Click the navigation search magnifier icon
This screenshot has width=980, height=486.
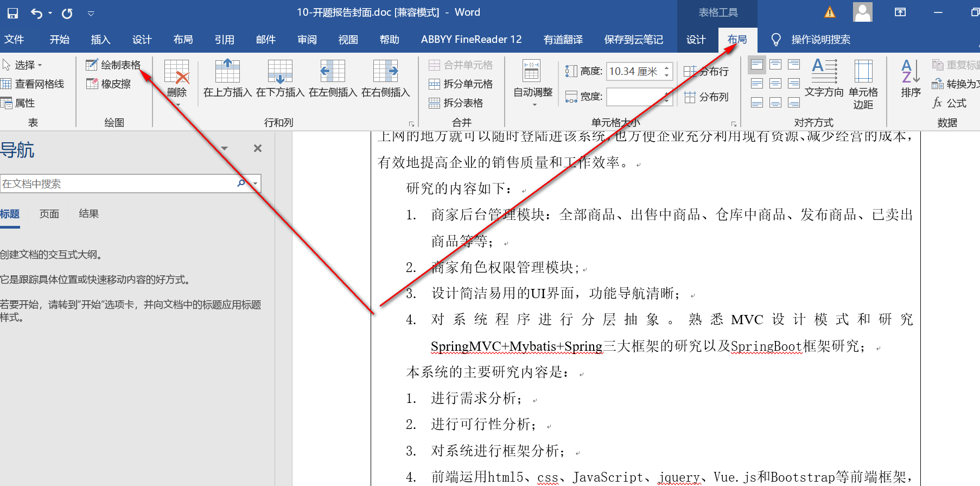241,183
